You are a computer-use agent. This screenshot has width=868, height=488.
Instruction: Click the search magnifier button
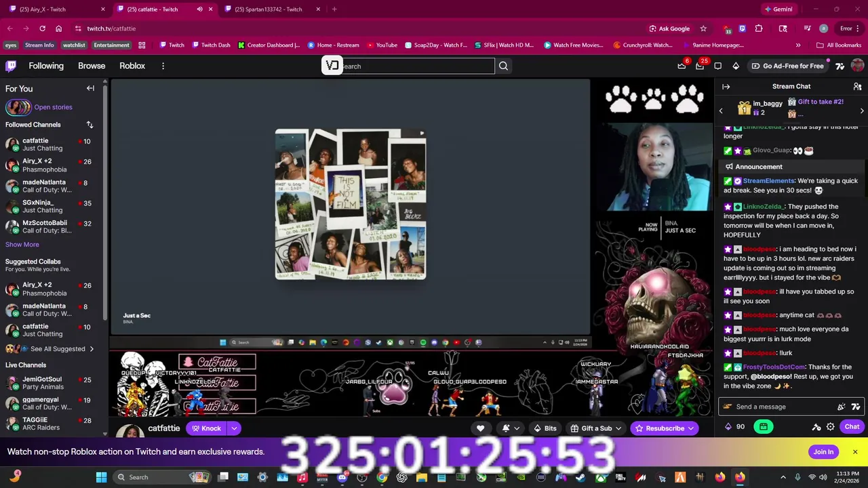(x=503, y=66)
